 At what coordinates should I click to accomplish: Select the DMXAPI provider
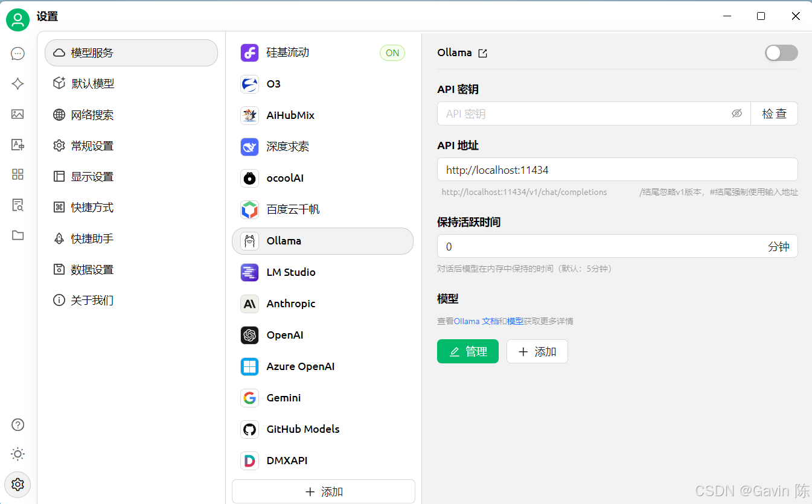pos(323,461)
